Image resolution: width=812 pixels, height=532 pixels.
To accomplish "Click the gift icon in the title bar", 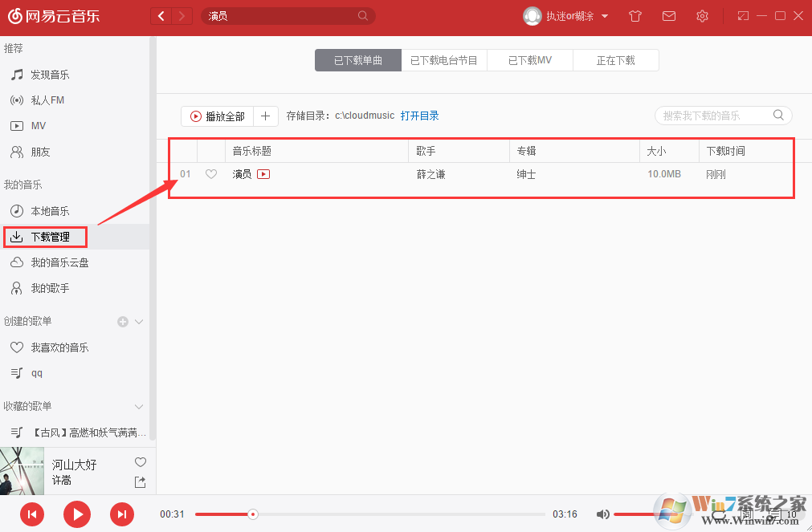I will point(635,15).
